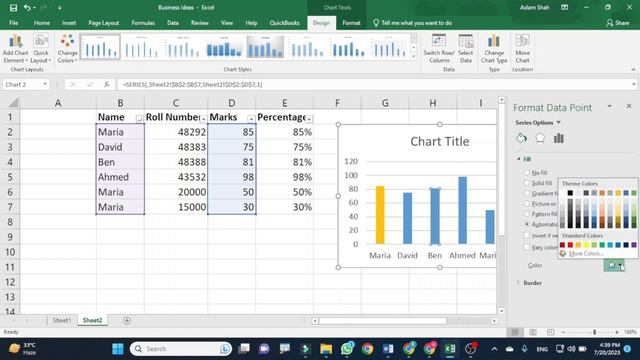This screenshot has height=360, width=640.
Task: Switch to Normal view in status bar
Action: click(x=515, y=332)
